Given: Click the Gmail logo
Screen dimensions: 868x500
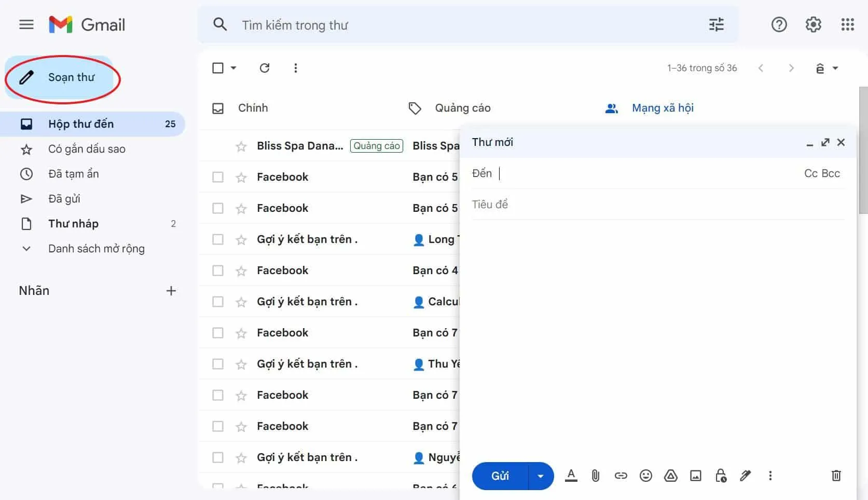Looking at the screenshot, I should tap(87, 24).
